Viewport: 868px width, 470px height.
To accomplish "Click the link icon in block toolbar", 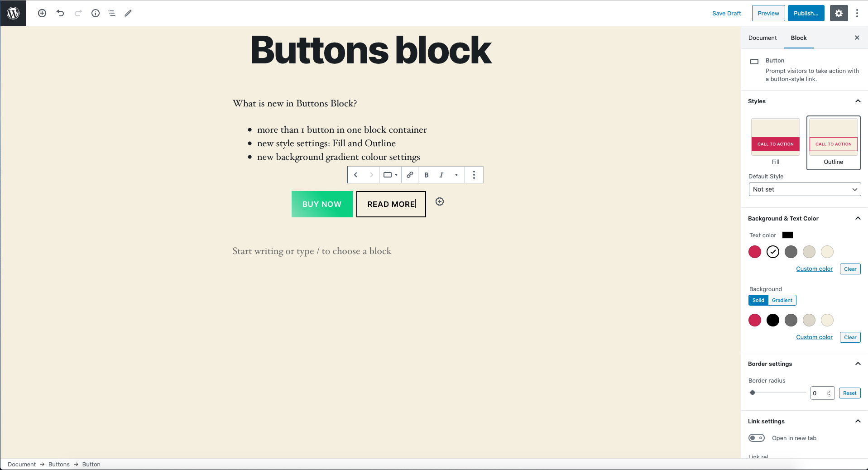I will click(x=410, y=175).
